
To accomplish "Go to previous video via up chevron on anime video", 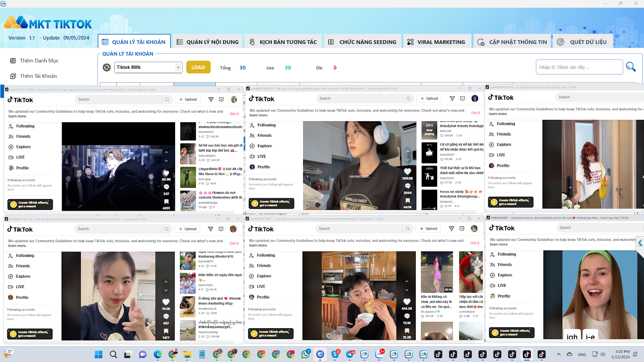I will pyautogui.click(x=166, y=152).
